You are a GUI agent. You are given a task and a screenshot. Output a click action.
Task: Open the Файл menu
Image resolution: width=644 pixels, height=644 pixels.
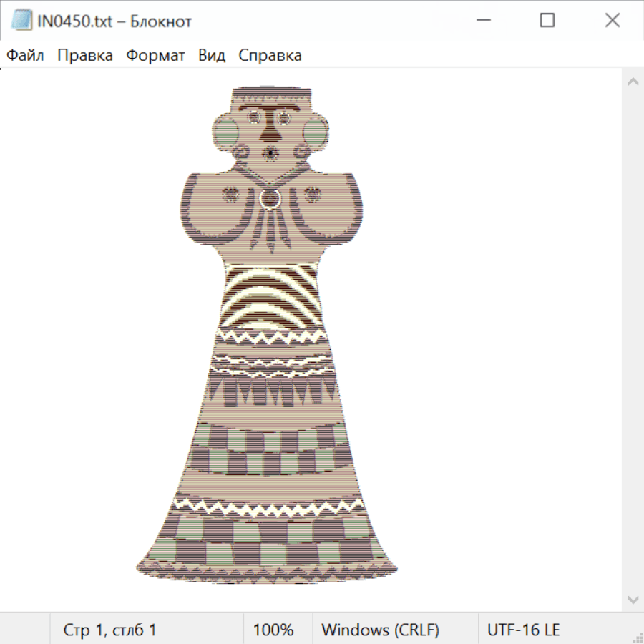tap(26, 56)
